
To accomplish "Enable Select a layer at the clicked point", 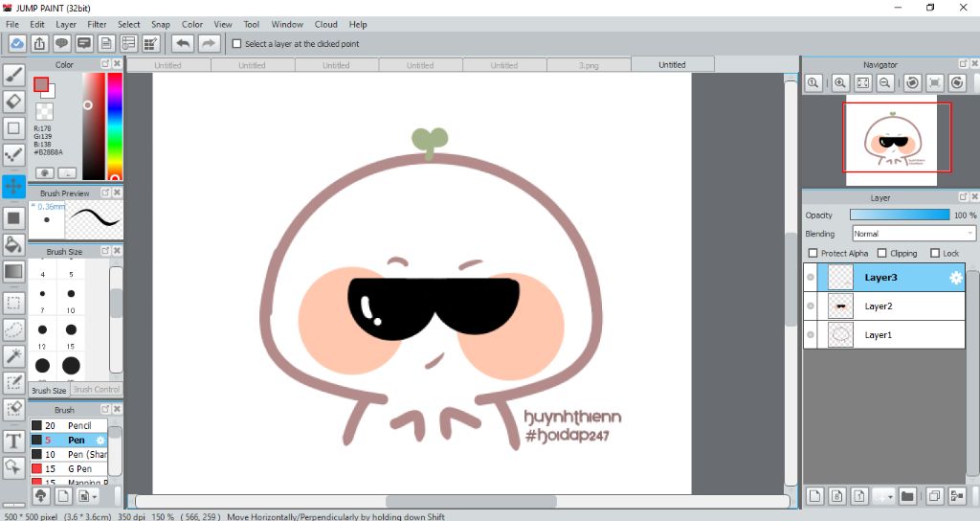I will [x=237, y=44].
